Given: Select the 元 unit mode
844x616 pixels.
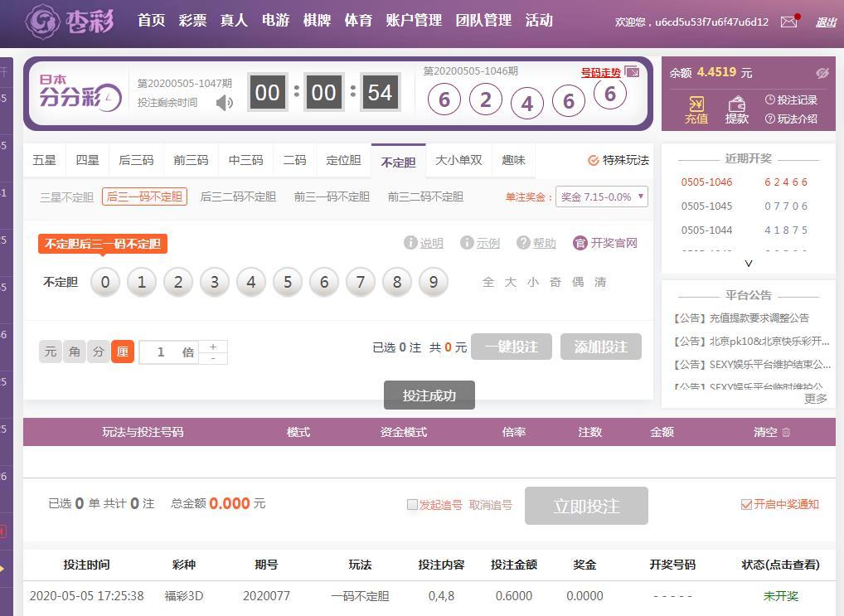Looking at the screenshot, I should click(x=51, y=352).
